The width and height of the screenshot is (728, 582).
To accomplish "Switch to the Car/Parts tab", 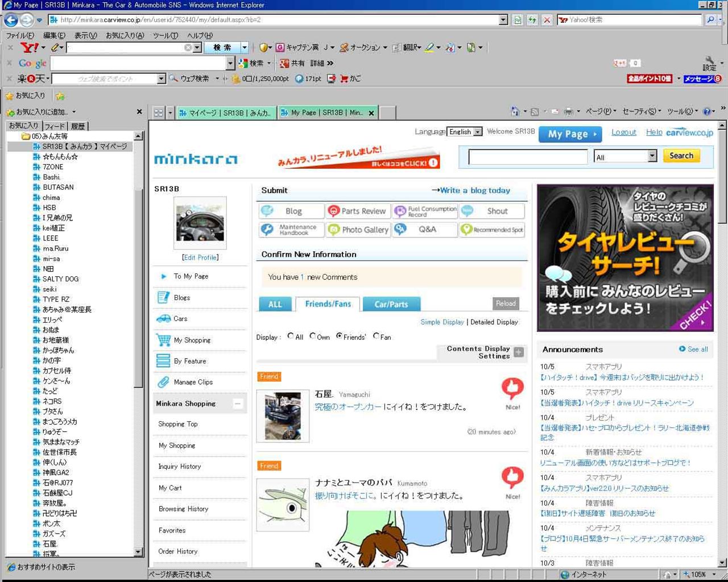I will [x=391, y=304].
